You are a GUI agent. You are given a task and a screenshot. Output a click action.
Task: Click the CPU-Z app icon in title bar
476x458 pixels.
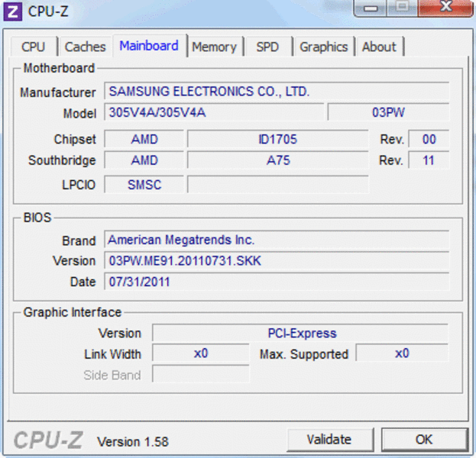click(12, 11)
